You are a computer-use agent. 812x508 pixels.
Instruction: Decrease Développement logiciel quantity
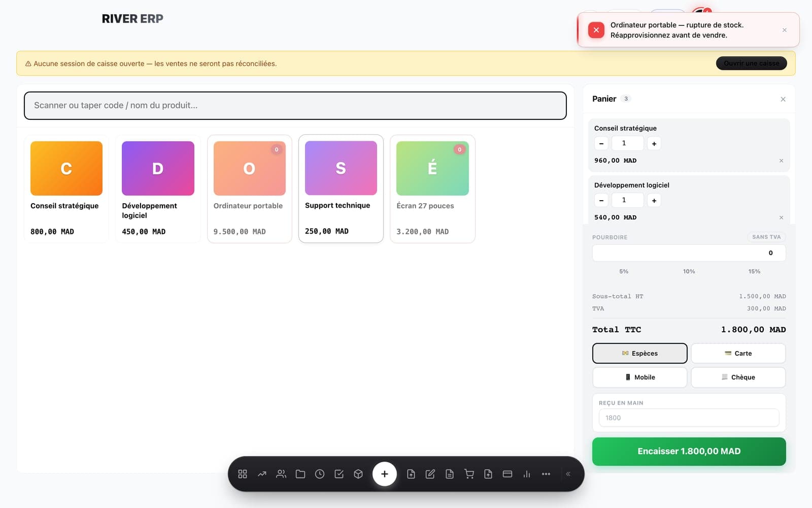click(x=601, y=201)
